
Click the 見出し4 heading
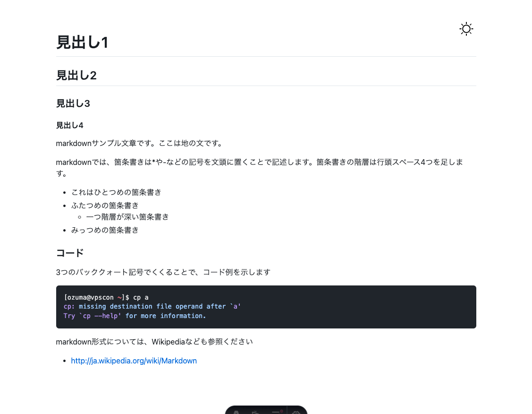(x=69, y=125)
